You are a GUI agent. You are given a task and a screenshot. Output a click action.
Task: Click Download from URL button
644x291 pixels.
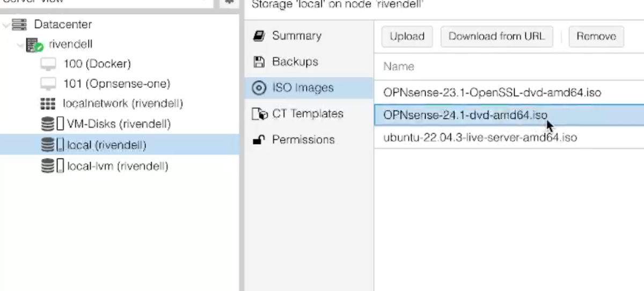pyautogui.click(x=496, y=37)
